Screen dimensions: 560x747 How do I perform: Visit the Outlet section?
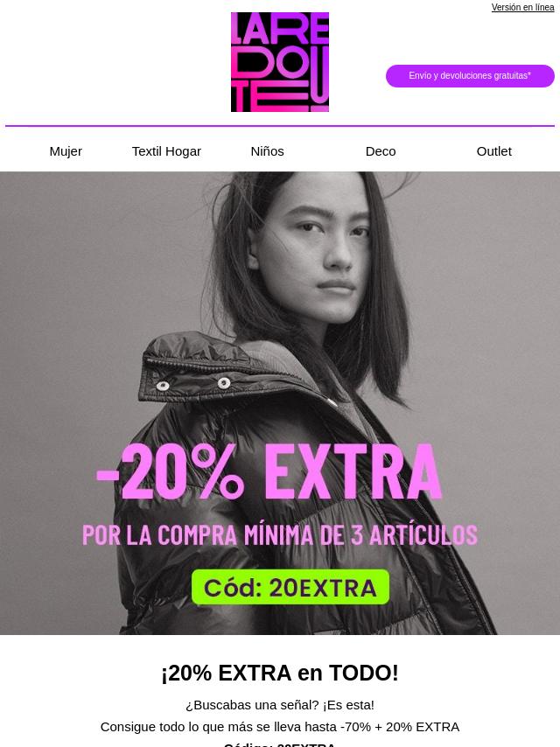[493, 151]
